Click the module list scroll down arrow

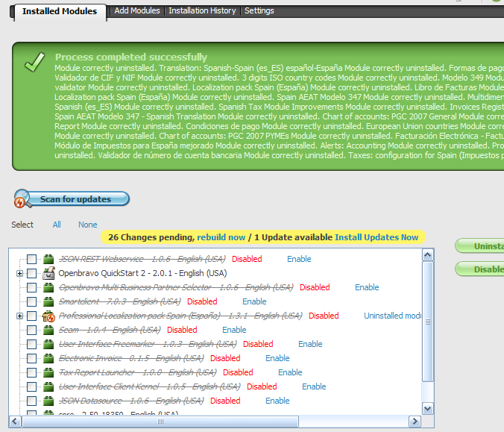[427, 409]
